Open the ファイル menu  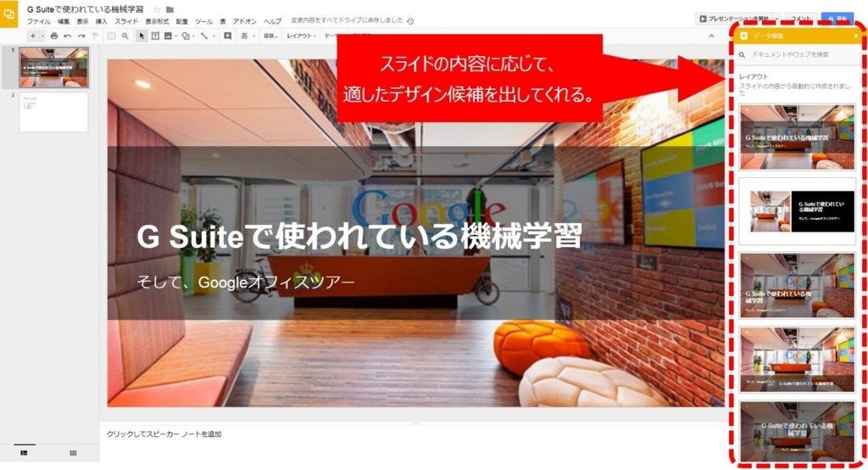tap(39, 21)
